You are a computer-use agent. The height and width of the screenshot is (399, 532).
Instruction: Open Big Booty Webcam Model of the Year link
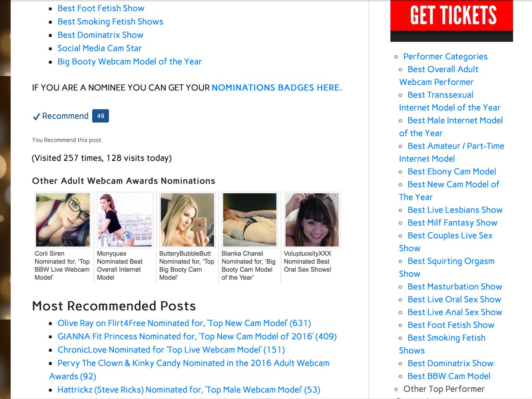click(129, 62)
